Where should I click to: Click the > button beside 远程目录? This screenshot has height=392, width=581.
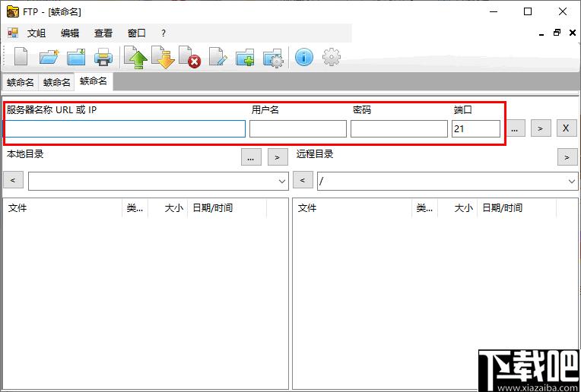pyautogui.click(x=567, y=157)
